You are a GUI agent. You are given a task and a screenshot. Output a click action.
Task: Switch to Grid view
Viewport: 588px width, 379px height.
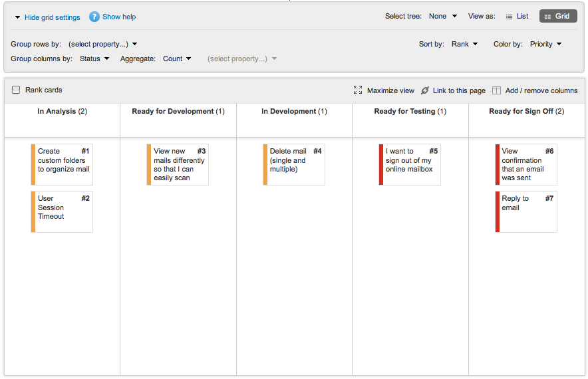[x=557, y=17]
